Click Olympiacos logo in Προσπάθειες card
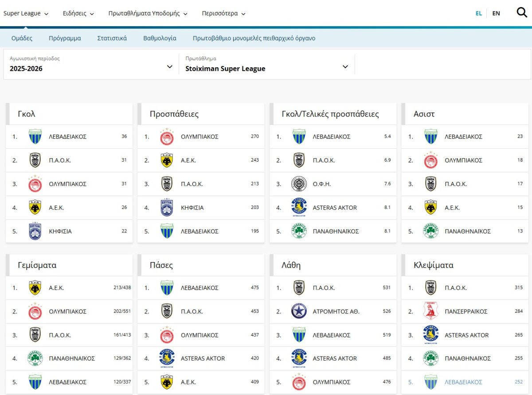532x395 pixels. 167,136
